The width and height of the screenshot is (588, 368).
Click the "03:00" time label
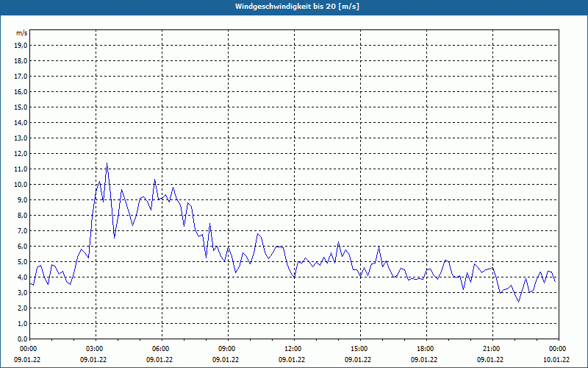coord(96,349)
